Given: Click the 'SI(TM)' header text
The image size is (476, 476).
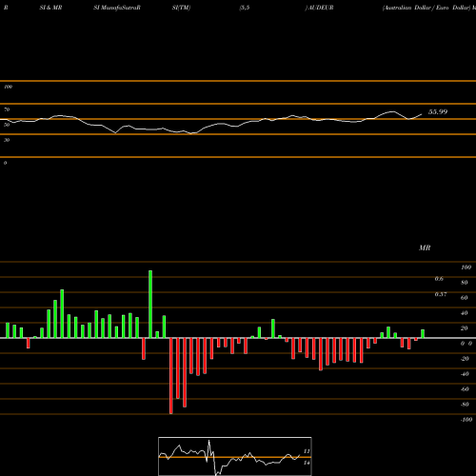Looking at the screenshot, I should point(181,8).
